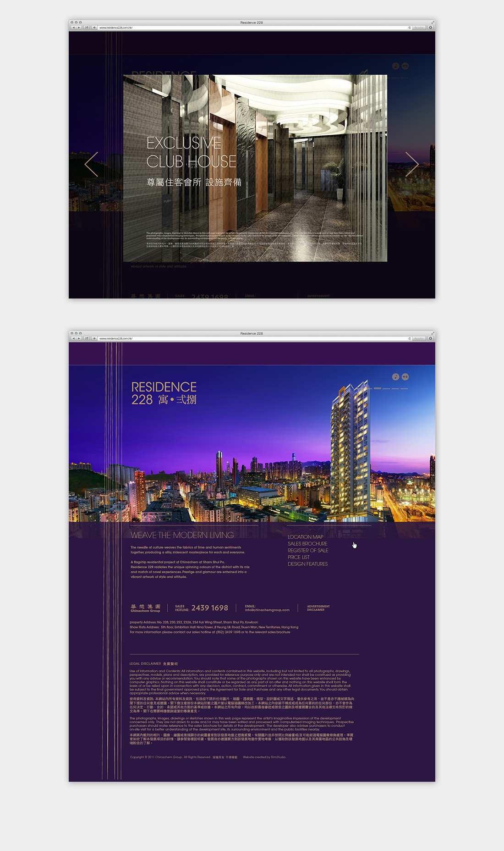Go back in the homepage browser window

click(73, 338)
